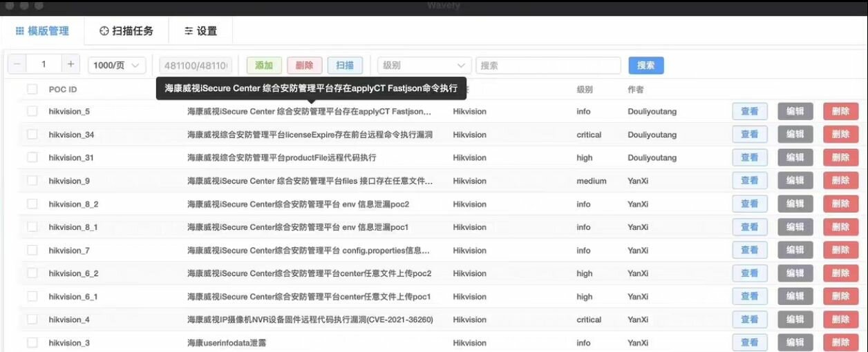The height and width of the screenshot is (352, 868).
Task: Toggle the select-all checkbox in the header
Action: [32, 89]
